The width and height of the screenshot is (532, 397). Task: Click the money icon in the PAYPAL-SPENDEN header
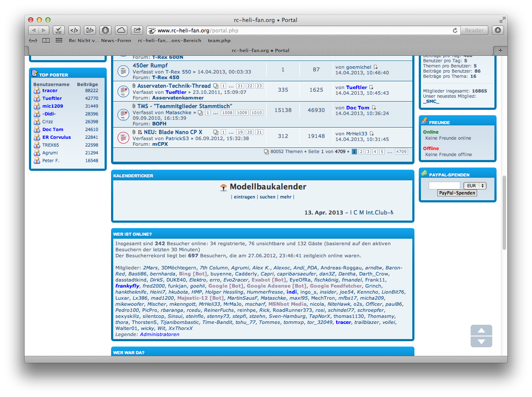(424, 174)
